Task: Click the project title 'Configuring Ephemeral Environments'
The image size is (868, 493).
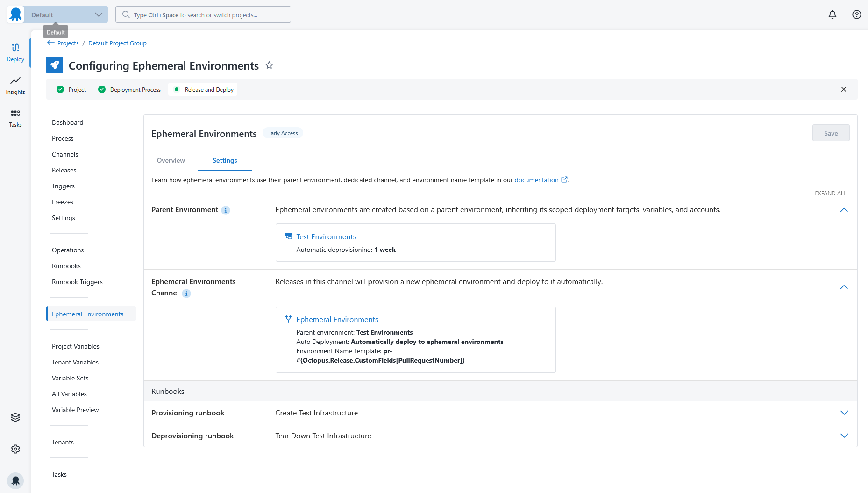Action: point(164,65)
